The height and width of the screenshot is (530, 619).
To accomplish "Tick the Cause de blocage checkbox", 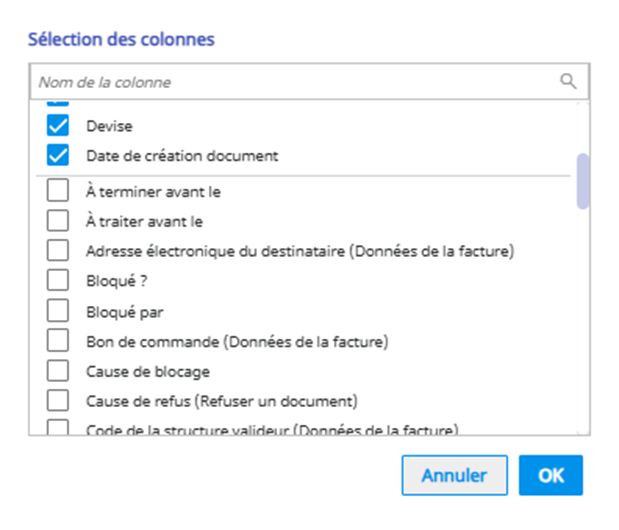I will (x=58, y=372).
